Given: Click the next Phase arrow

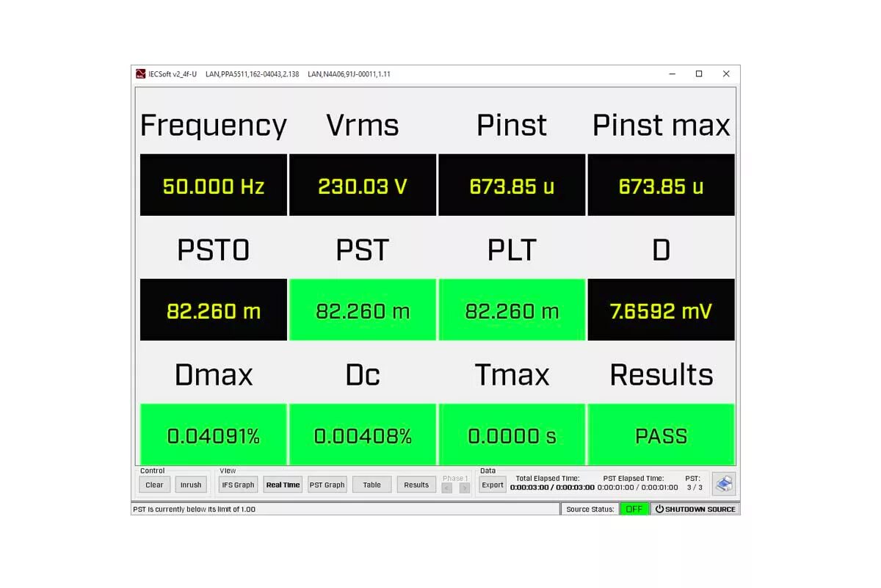Looking at the screenshot, I should tap(465, 486).
